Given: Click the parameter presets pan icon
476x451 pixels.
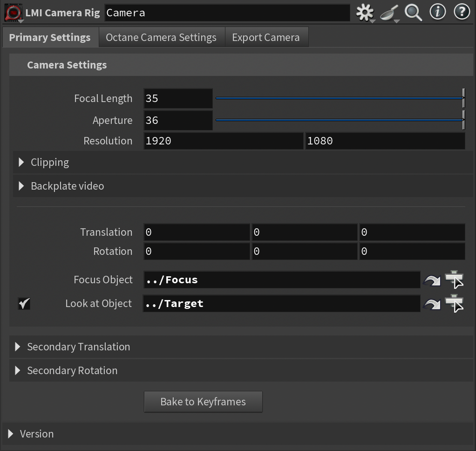Looking at the screenshot, I should pyautogui.click(x=388, y=13).
